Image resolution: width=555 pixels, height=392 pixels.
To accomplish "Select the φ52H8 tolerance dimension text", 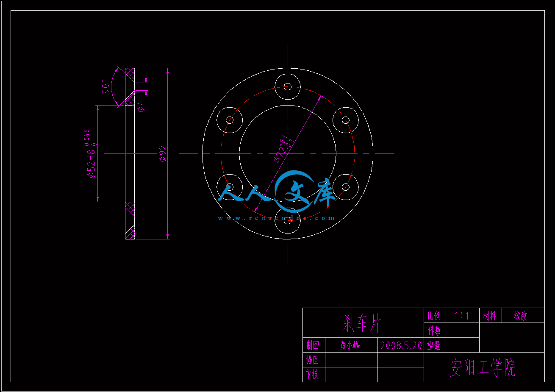I will click(x=90, y=153).
